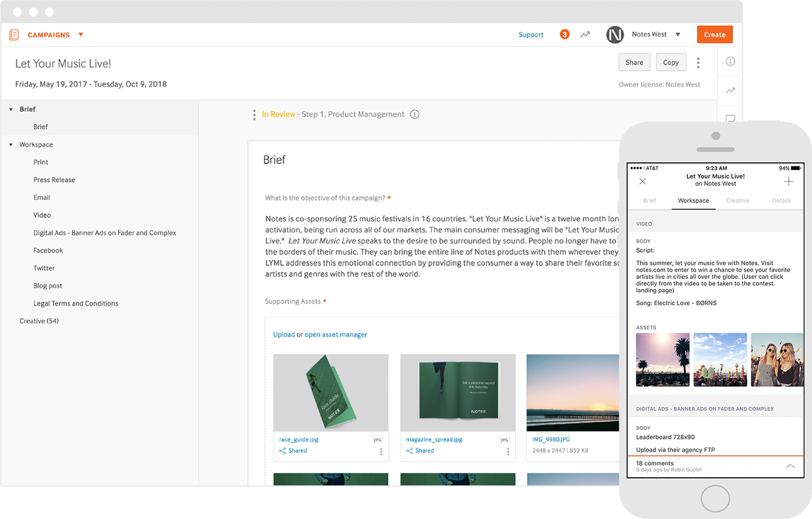Switch to the Details tab on phone
The image size is (812, 519).
(781, 201)
